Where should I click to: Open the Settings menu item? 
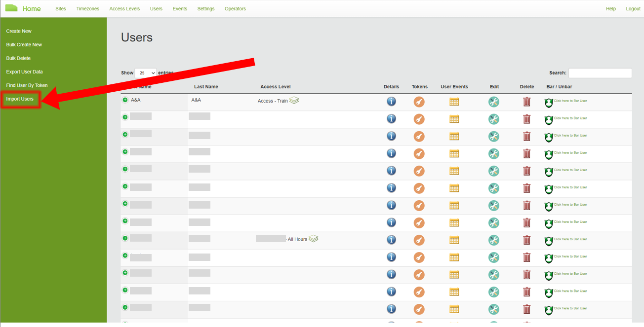point(205,8)
